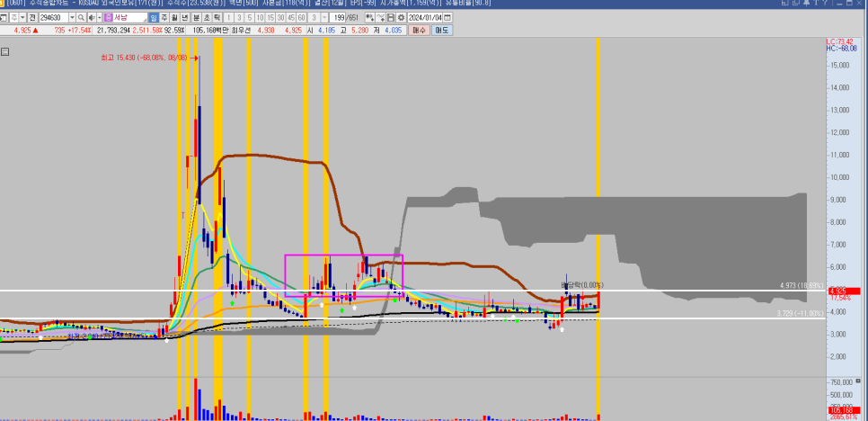Choose the 30 interval preset

[x=280, y=18]
